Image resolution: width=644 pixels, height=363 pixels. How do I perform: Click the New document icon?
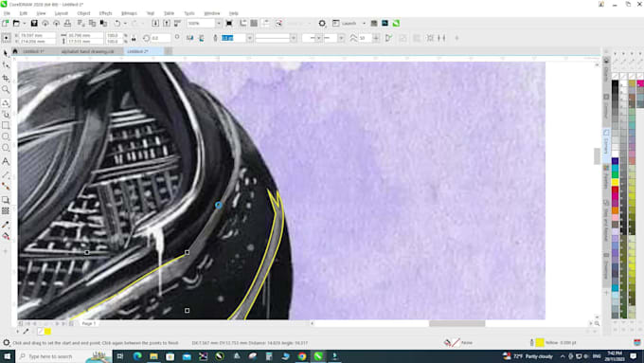click(6, 24)
